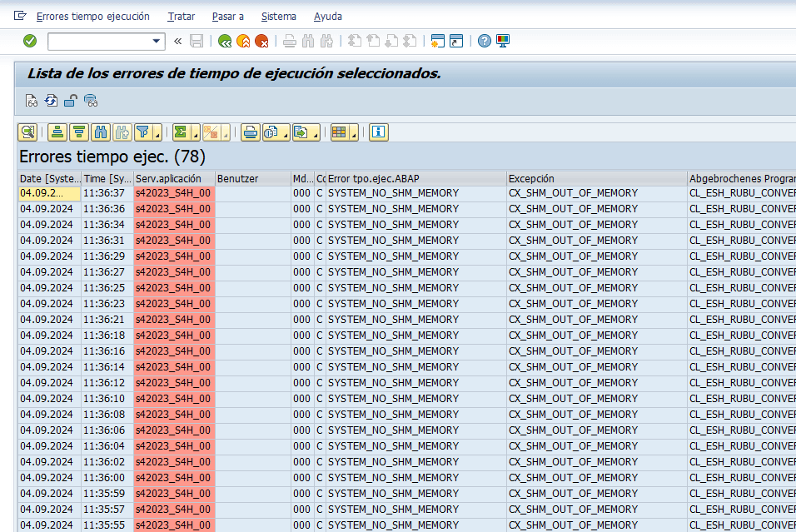Expand the layout grid dropdown arrow
The height and width of the screenshot is (532, 796).
[x=353, y=133]
